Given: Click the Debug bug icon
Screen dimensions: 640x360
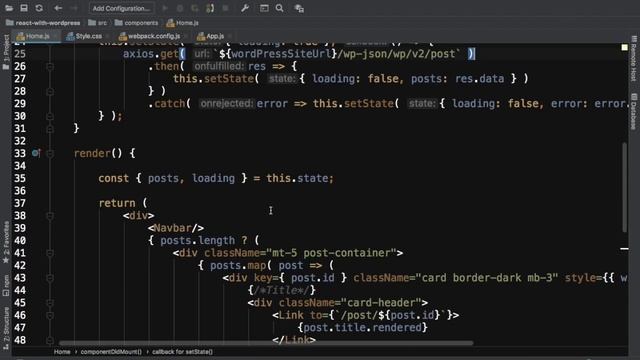Looking at the screenshot, I should 180,8.
